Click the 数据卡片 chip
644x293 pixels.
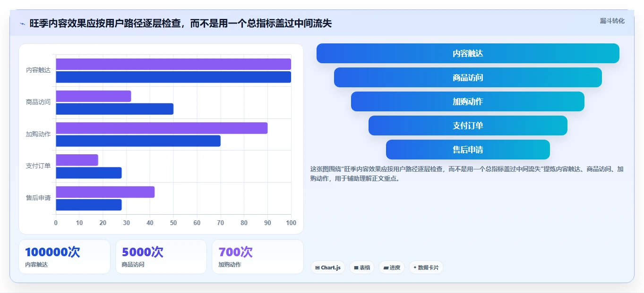[426, 268]
